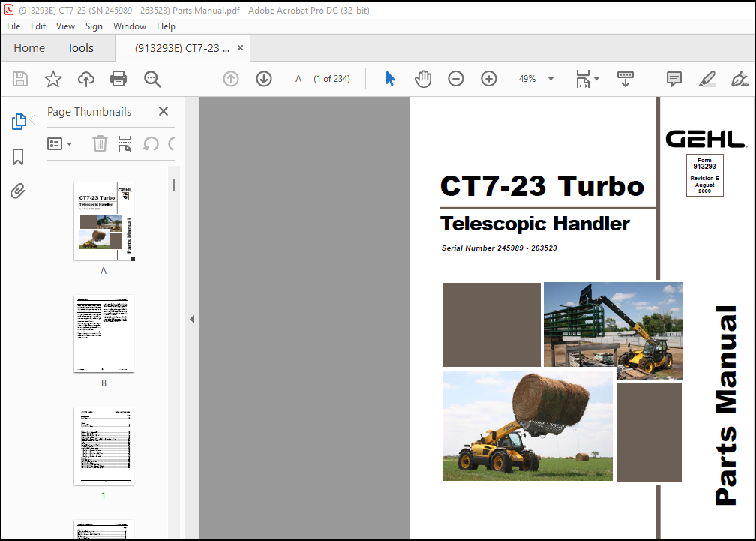Screen dimensions: 756x541
Task: Switch to the Home tab
Action: coord(29,48)
